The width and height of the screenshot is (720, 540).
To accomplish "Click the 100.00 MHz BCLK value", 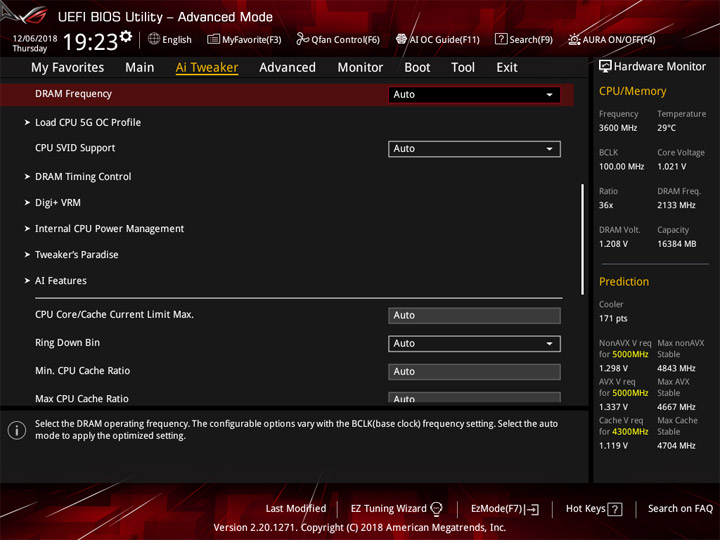I will (x=621, y=167).
